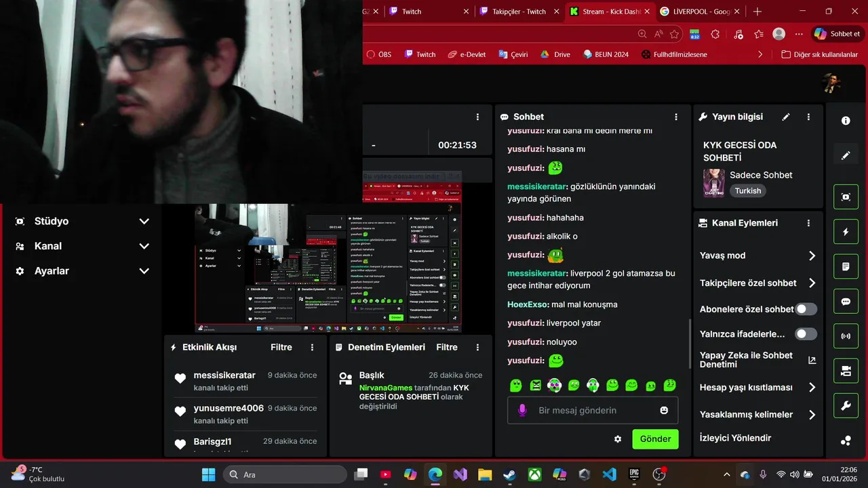
Task: Open Hesap yaşı kısıtlaması options arrow
Action: pyautogui.click(x=812, y=388)
